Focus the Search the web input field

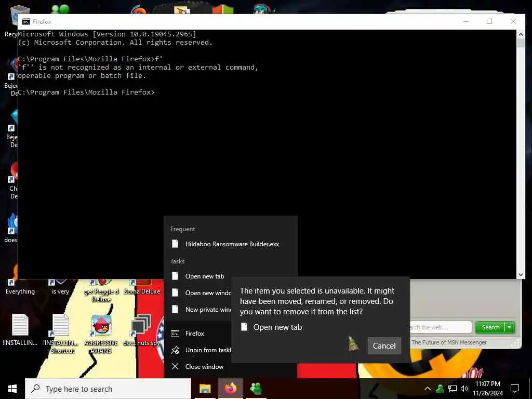click(441, 327)
